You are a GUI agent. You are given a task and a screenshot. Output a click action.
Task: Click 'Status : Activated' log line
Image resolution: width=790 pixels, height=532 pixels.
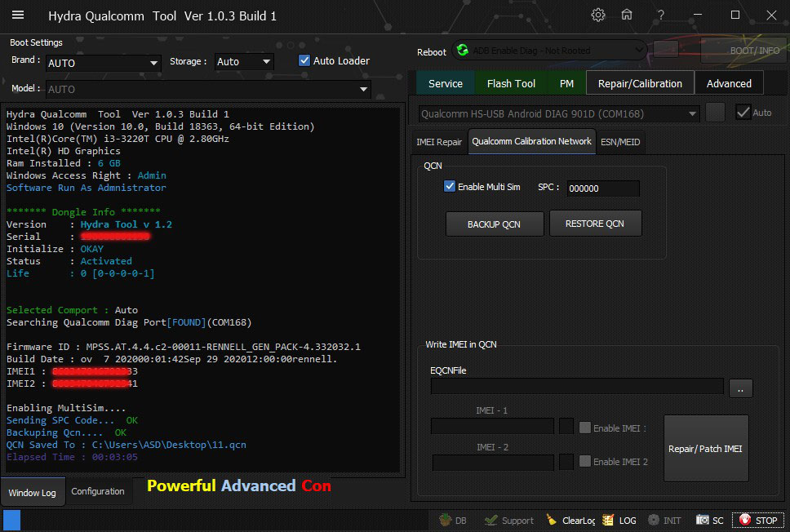(69, 261)
